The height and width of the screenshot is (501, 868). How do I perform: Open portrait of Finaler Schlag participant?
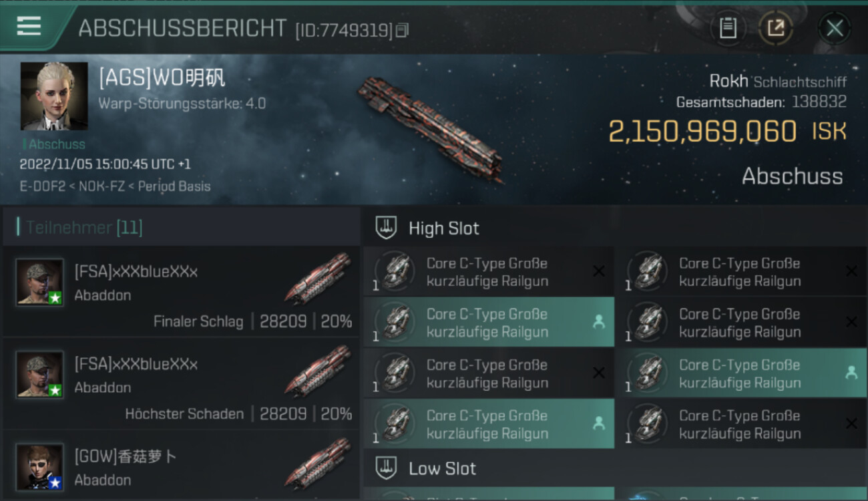click(x=40, y=282)
